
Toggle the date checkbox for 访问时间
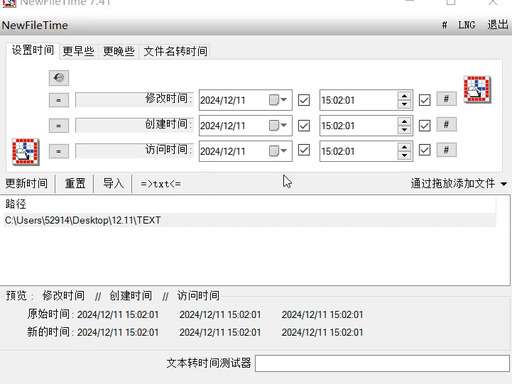point(304,150)
